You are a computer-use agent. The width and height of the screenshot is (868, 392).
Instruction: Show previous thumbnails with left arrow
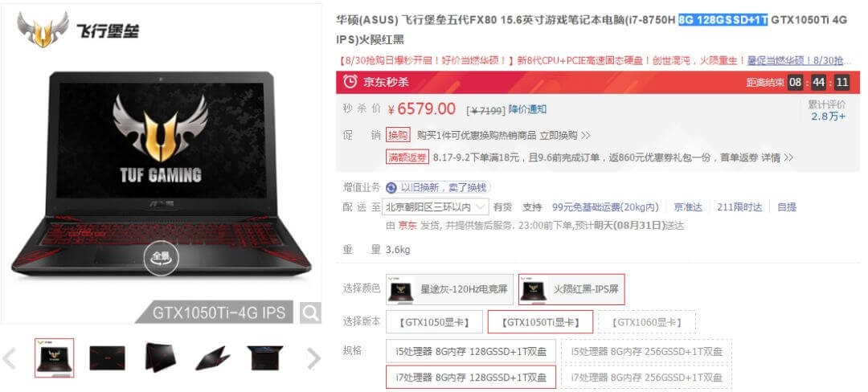[9, 359]
